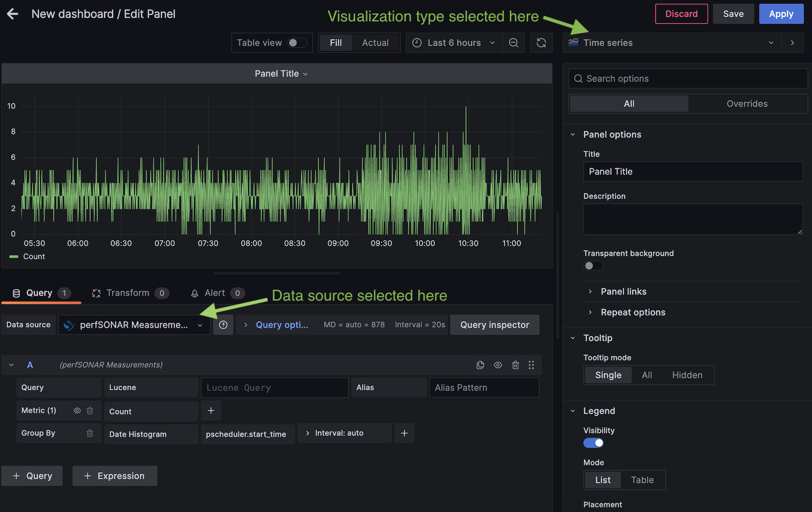Screen dimensions: 812x512
Task: Click the Search options field
Action: pyautogui.click(x=688, y=79)
